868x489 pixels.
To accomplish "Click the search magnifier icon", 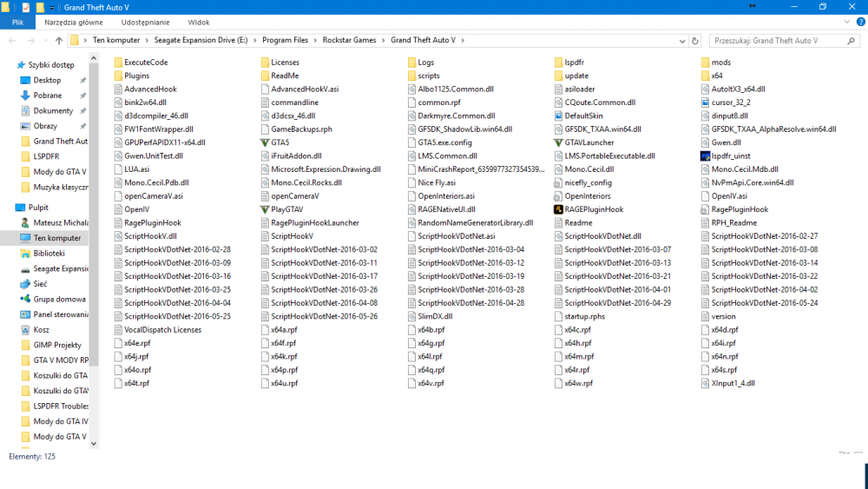I will [851, 41].
